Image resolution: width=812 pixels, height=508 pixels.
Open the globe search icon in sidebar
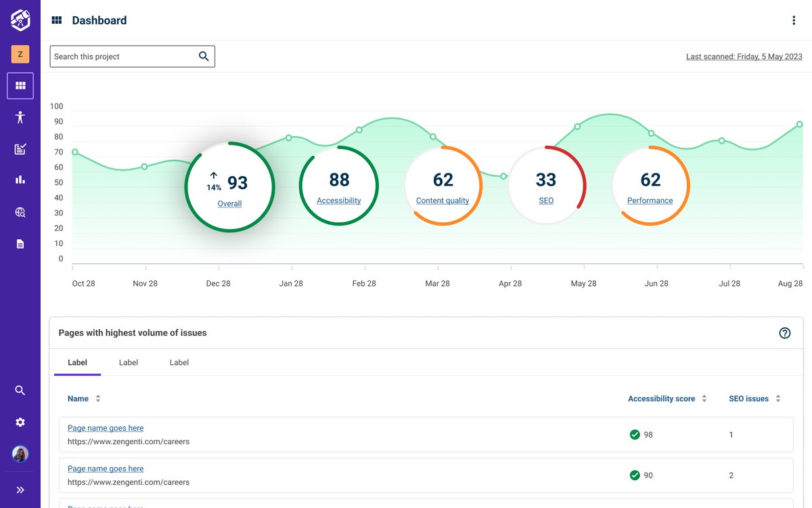click(20, 212)
